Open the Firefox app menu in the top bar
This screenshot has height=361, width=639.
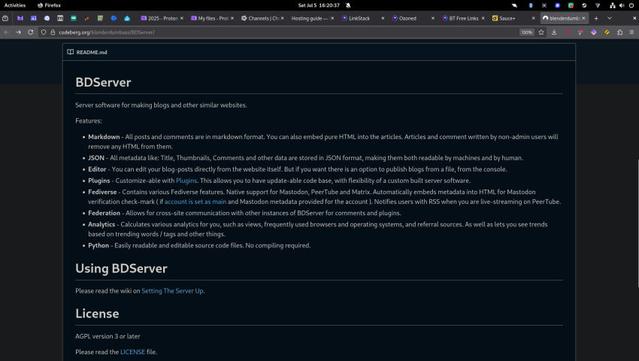49,5
